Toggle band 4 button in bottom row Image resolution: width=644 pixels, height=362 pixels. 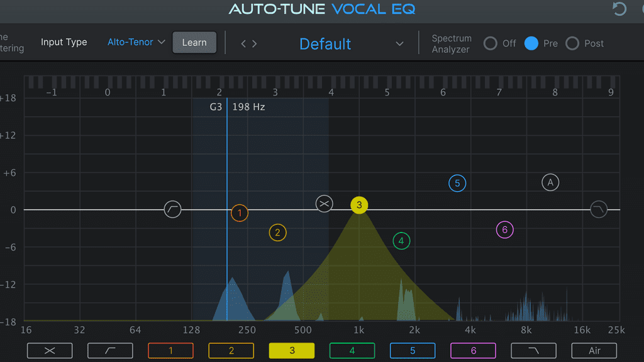pos(352,351)
